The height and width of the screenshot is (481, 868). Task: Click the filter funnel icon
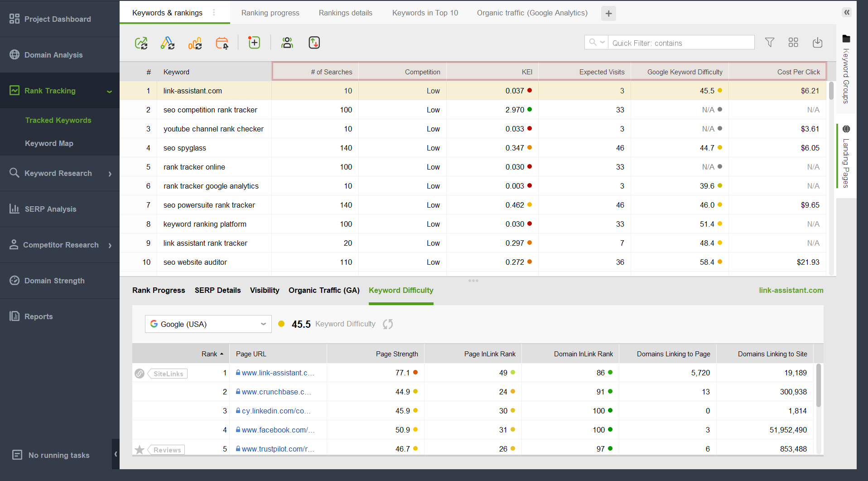coord(769,43)
